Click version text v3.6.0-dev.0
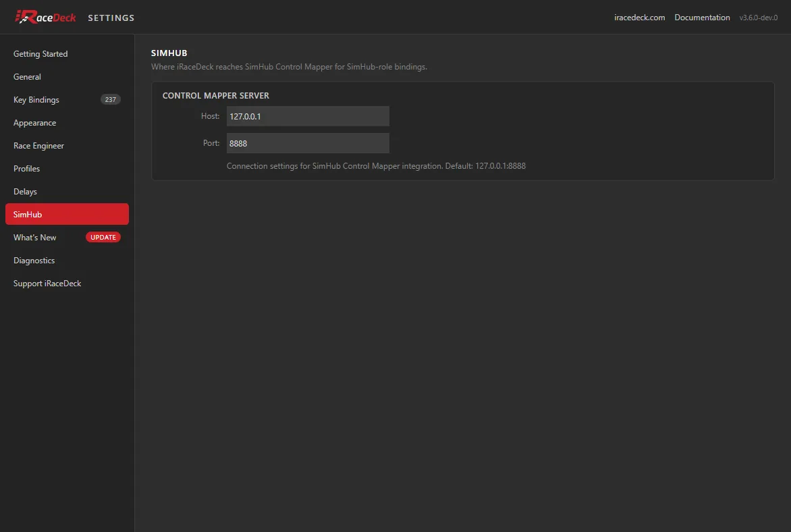Screen dimensions: 791x532 point(758,18)
